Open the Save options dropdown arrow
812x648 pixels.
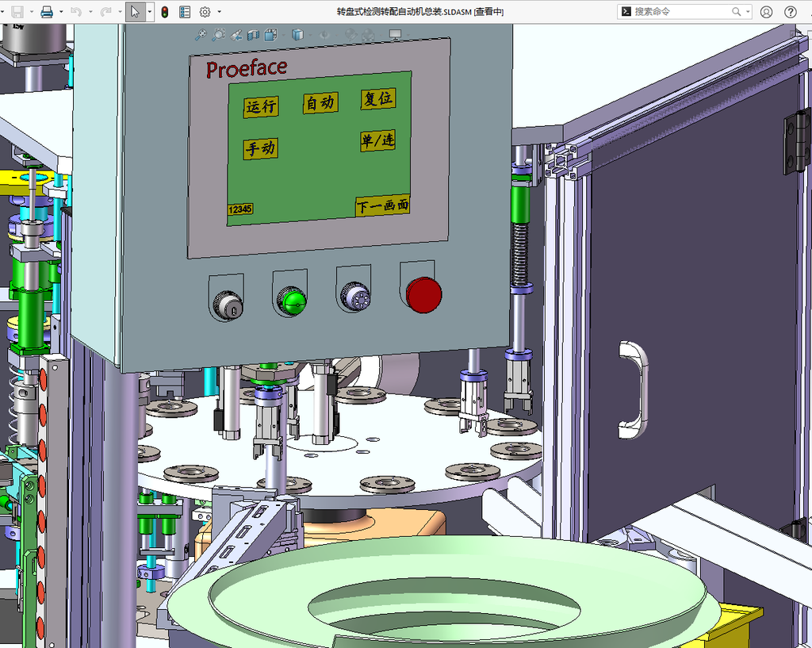click(x=31, y=12)
